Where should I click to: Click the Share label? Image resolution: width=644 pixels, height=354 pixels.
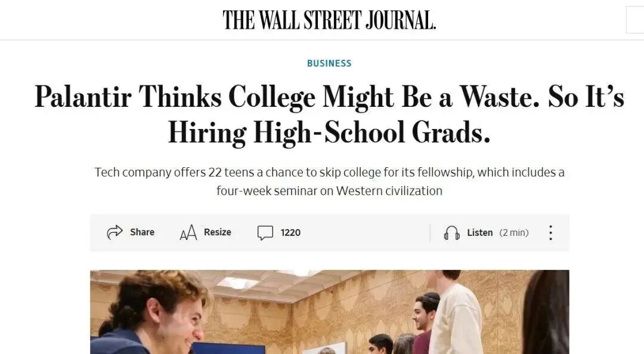[x=142, y=232]
